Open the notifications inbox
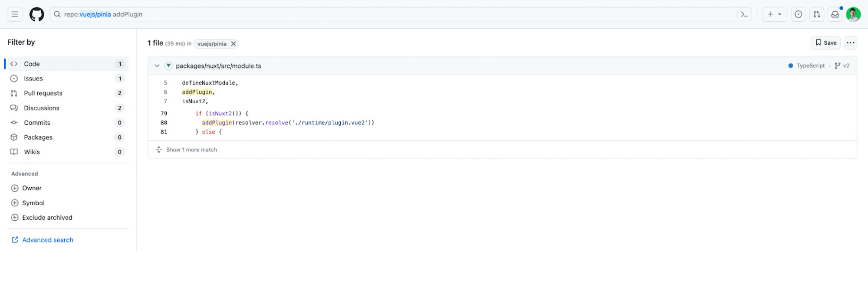The width and height of the screenshot is (868, 294). (835, 14)
